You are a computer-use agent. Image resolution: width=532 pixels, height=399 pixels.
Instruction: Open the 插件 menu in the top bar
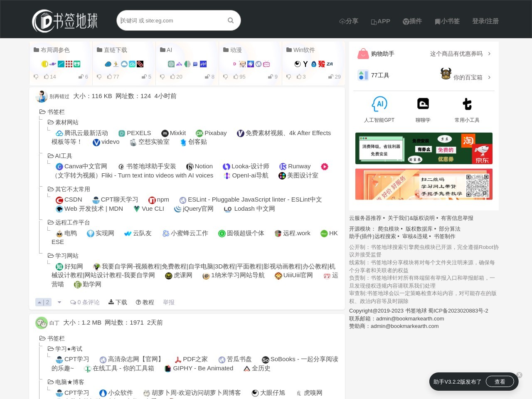[412, 21]
